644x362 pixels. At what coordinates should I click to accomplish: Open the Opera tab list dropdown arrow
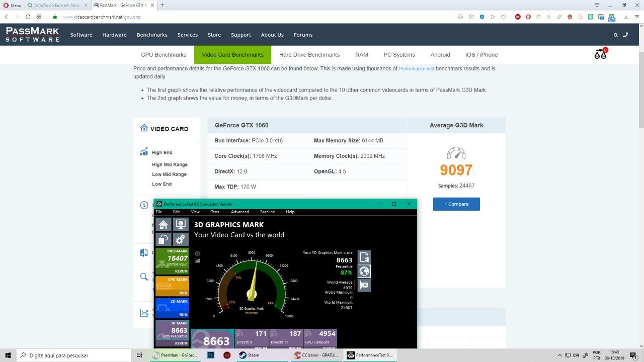(x=597, y=5)
